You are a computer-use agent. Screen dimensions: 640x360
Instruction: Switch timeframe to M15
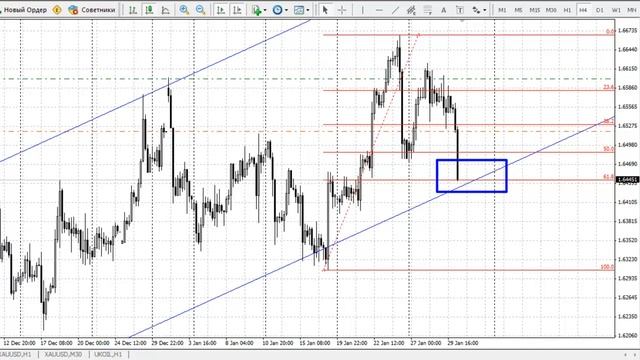tap(535, 10)
